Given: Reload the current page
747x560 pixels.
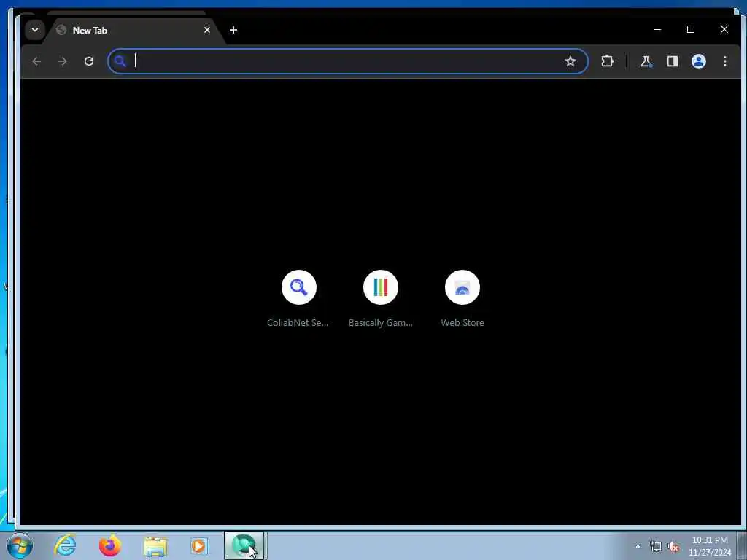Looking at the screenshot, I should coord(89,61).
